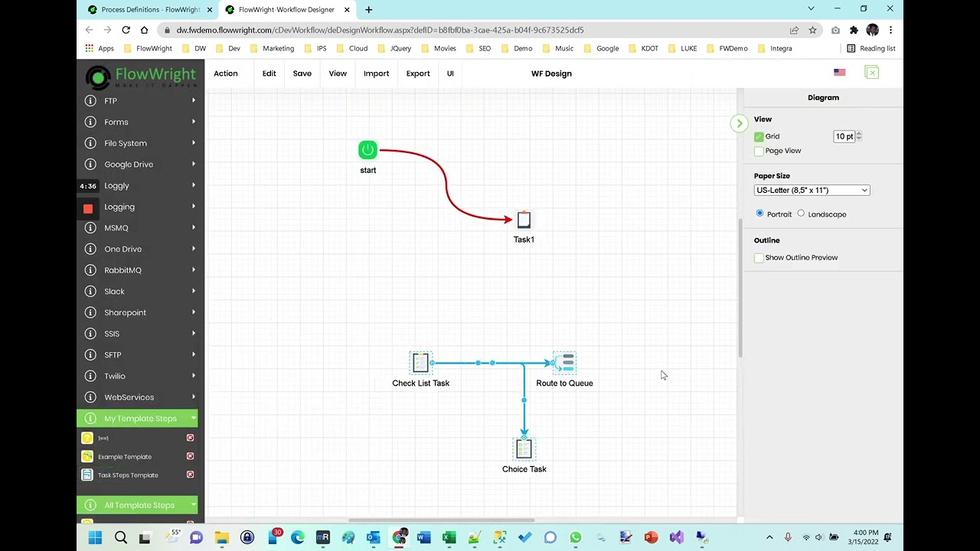Enable Show Outline Preview checkbox

pos(759,258)
